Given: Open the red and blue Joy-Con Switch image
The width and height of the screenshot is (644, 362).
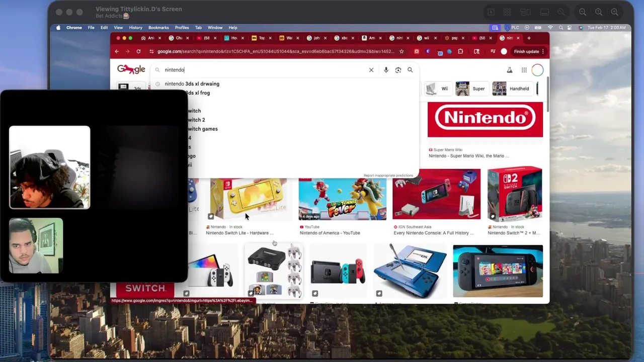Looking at the screenshot, I should click(338, 271).
